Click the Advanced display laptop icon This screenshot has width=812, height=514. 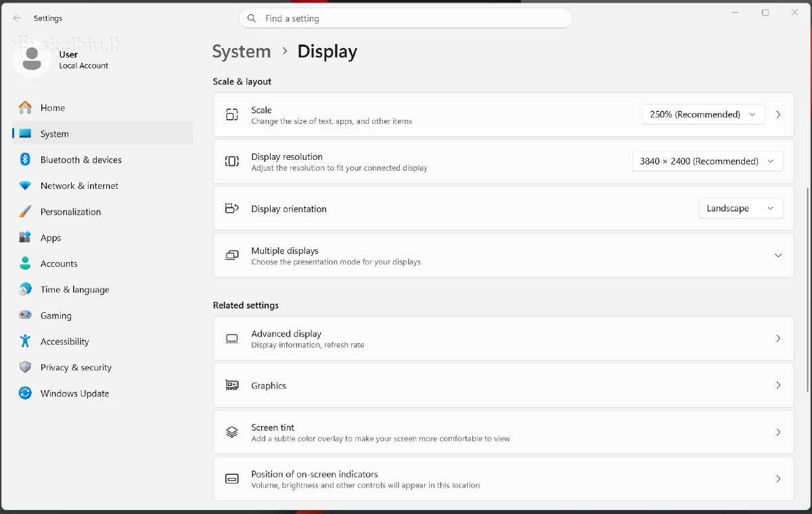(x=232, y=339)
